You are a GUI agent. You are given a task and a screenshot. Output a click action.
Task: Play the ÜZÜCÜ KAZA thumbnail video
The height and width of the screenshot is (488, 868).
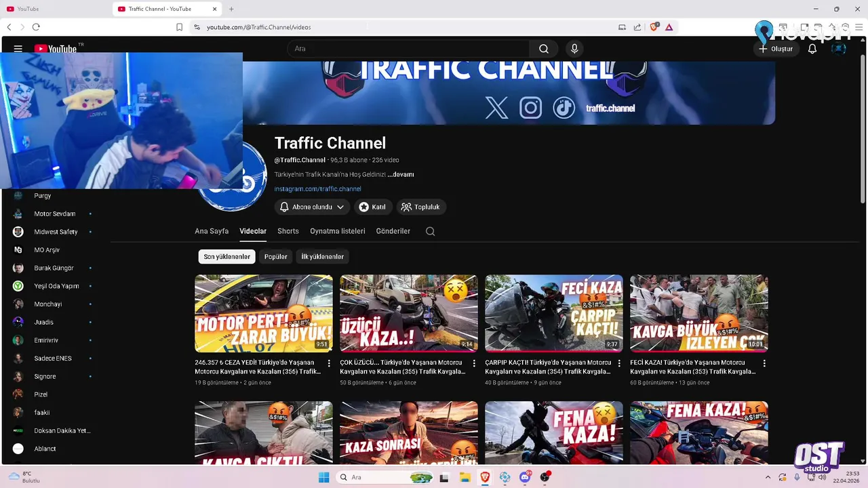(x=409, y=314)
